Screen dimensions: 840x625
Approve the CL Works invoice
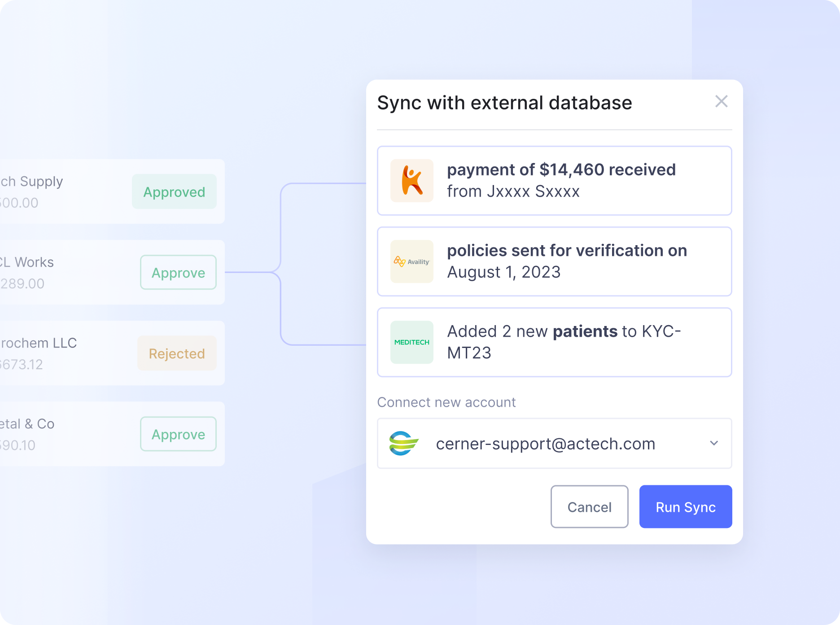tap(178, 273)
